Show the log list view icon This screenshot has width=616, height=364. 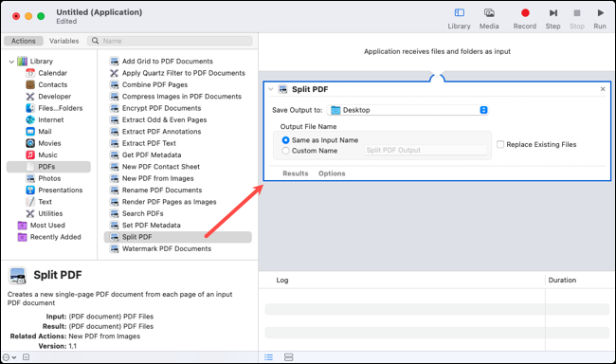[x=269, y=357]
